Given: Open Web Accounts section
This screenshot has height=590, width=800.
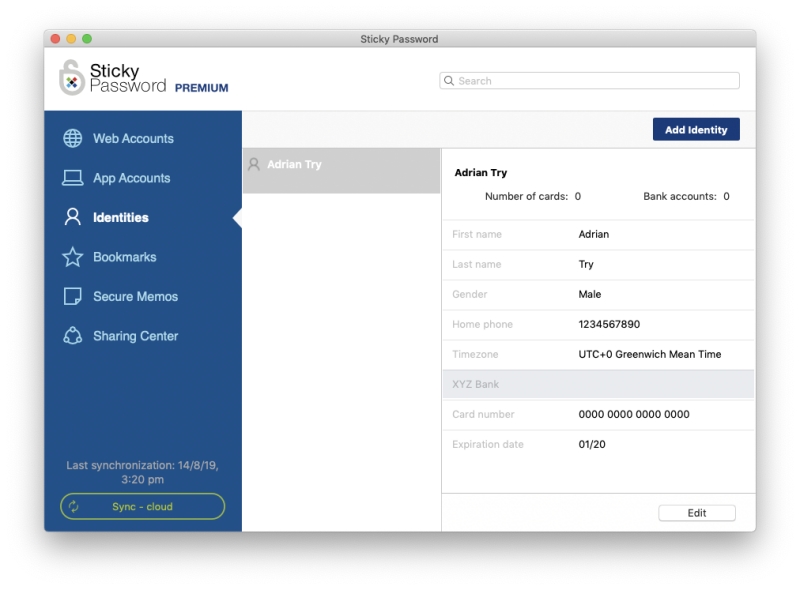Looking at the screenshot, I should pyautogui.click(x=133, y=138).
